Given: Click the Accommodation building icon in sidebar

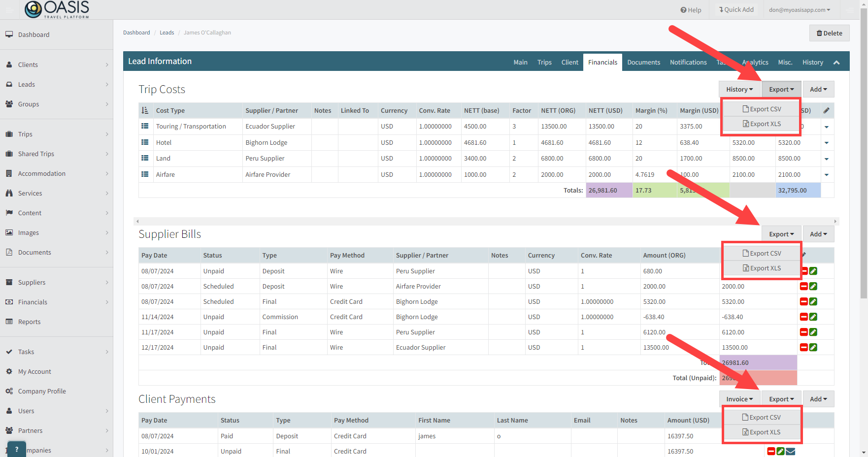Looking at the screenshot, I should (x=9, y=173).
